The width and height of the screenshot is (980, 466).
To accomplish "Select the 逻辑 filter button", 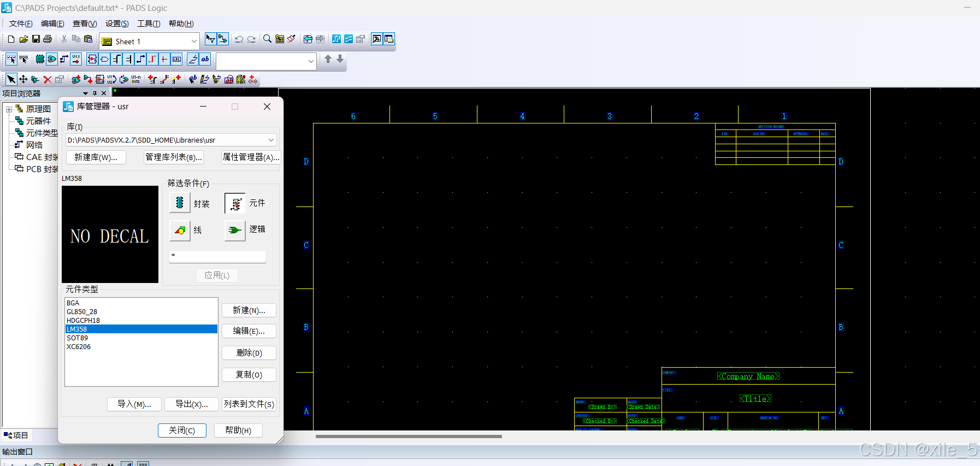I will click(235, 230).
